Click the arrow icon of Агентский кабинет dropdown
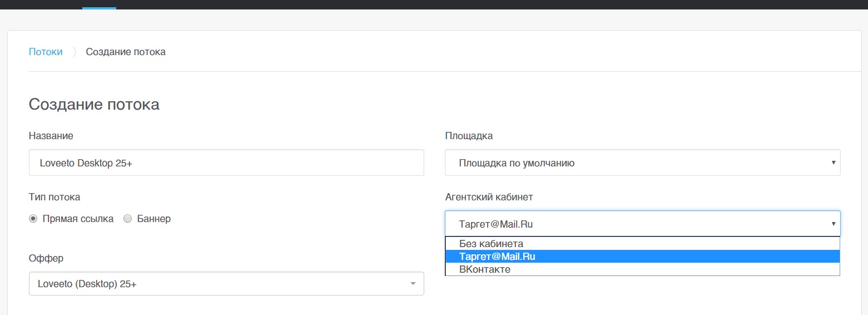This screenshot has height=315, width=868. point(834,224)
